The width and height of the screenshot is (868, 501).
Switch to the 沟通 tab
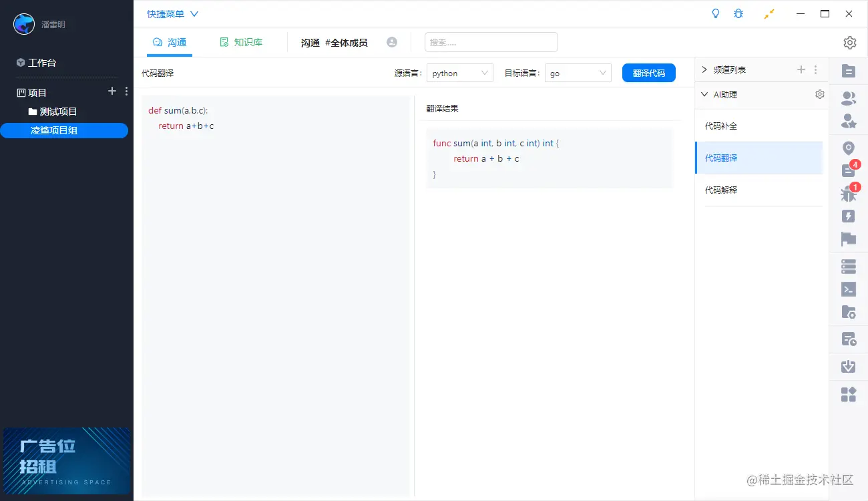tap(170, 42)
